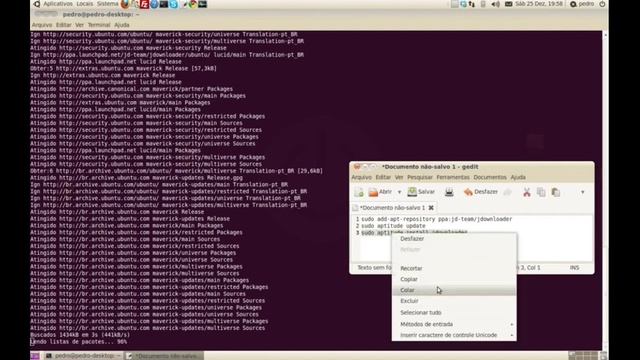This screenshot has height=360, width=640.
Task: Choose Selecionar tudo in the context menu
Action: point(454,312)
